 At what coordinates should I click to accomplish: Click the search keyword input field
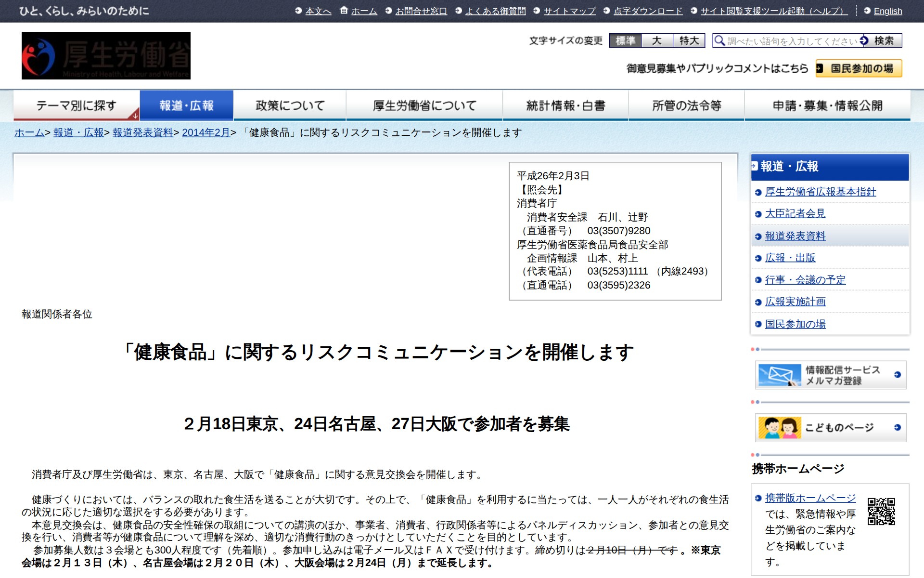pos(792,41)
